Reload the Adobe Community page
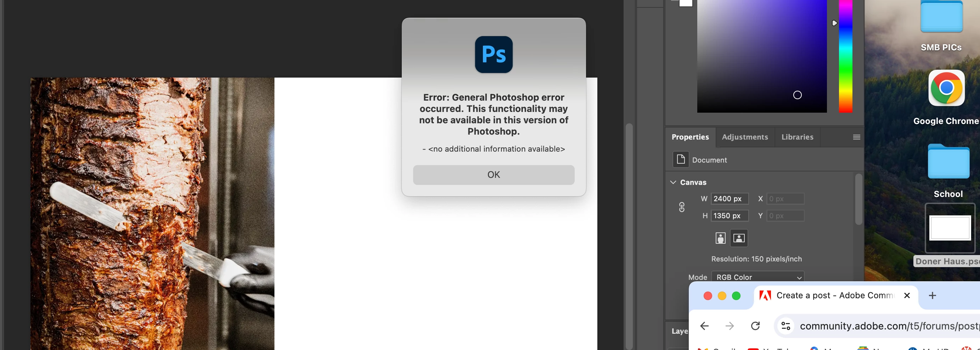This screenshot has width=980, height=350. [755, 326]
